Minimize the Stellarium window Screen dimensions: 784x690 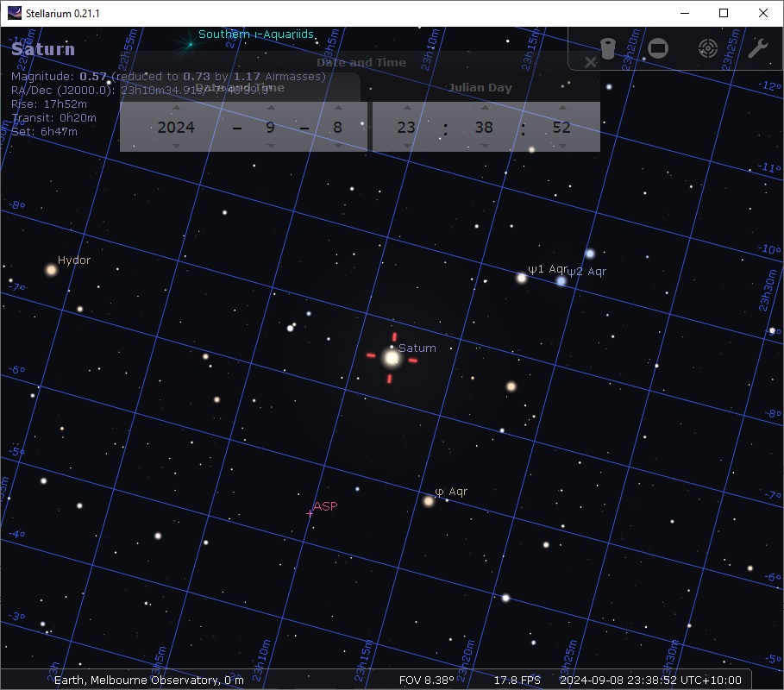tap(685, 13)
